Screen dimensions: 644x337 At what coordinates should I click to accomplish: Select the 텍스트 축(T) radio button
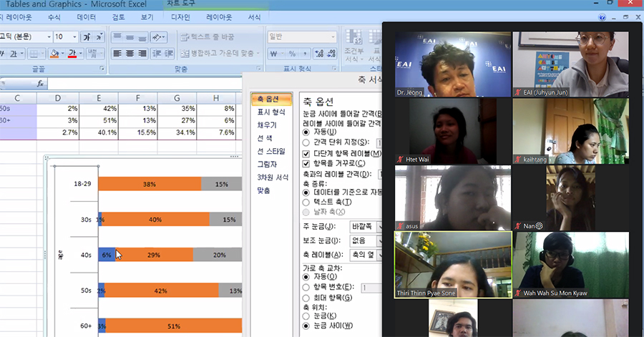click(306, 202)
